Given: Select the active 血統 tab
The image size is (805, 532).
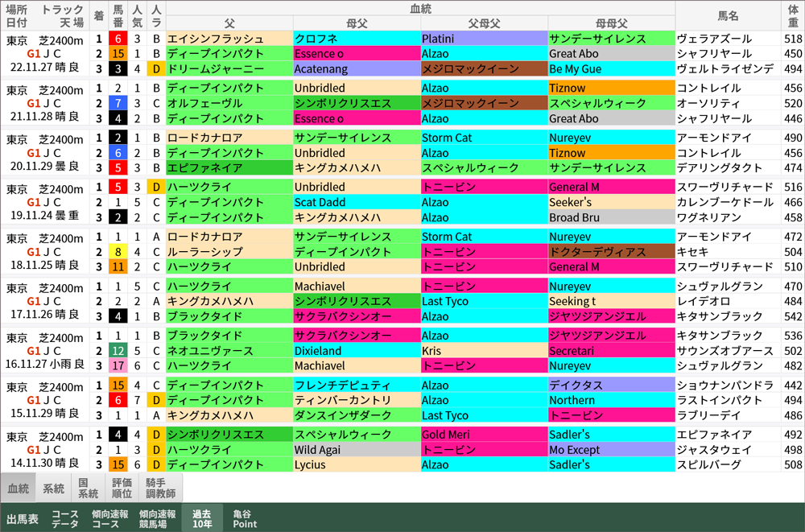Looking at the screenshot, I should tap(18, 488).
